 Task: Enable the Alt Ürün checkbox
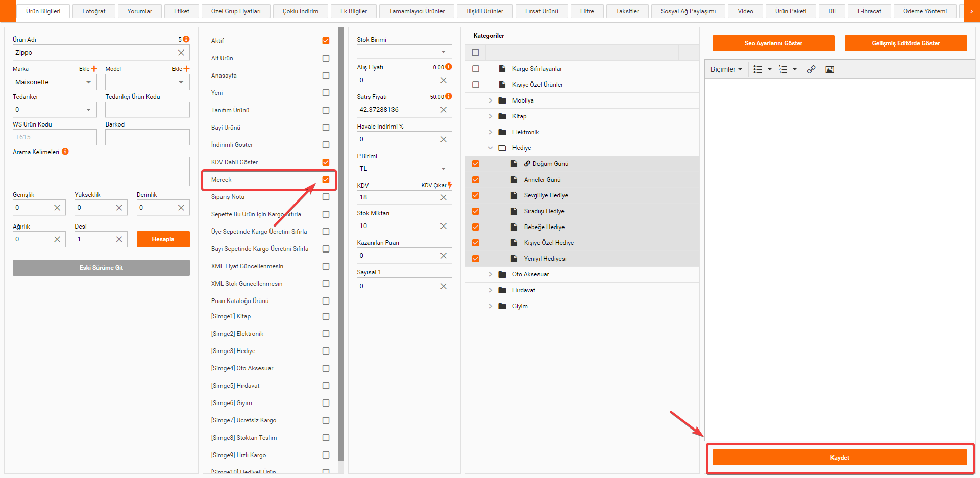326,58
